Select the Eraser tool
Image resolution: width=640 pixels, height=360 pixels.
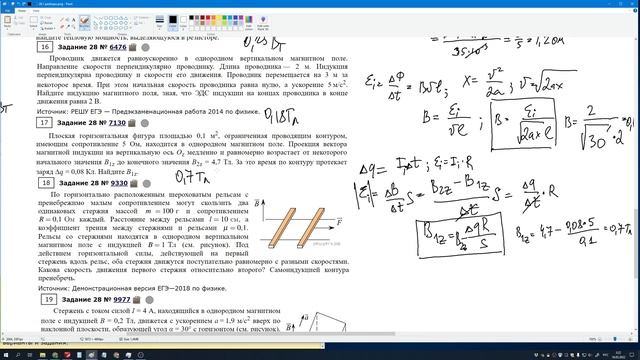point(62,27)
